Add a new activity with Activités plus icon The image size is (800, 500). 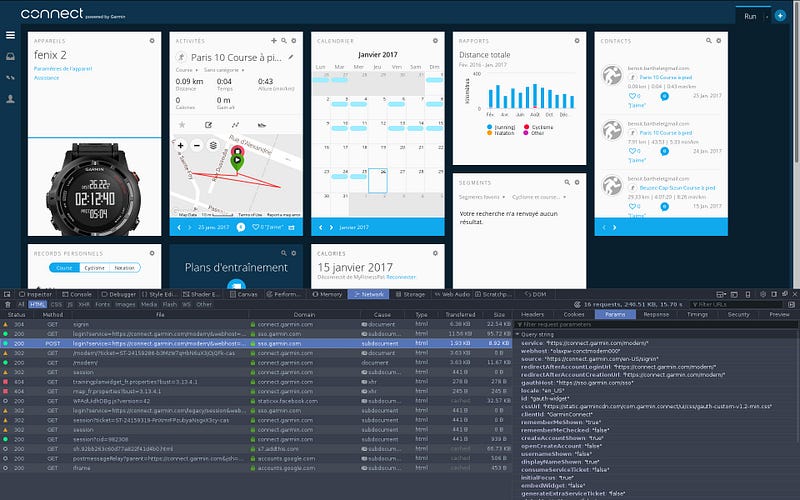click(x=273, y=40)
